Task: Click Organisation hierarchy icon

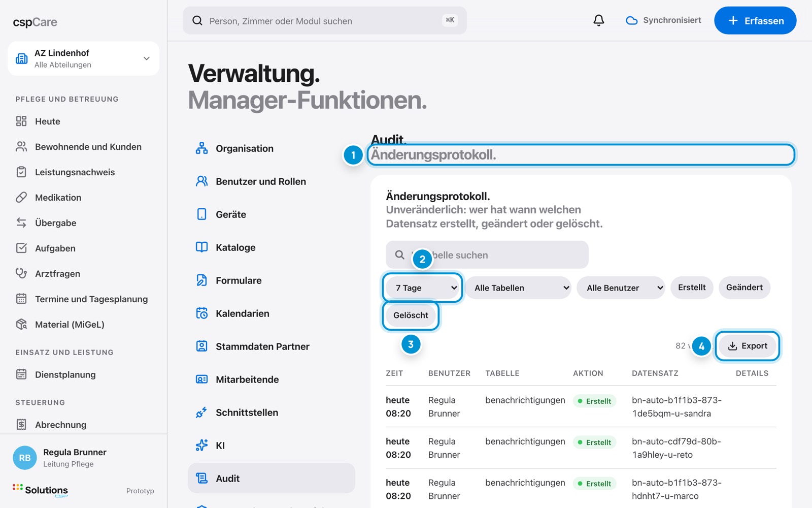Action: point(202,148)
